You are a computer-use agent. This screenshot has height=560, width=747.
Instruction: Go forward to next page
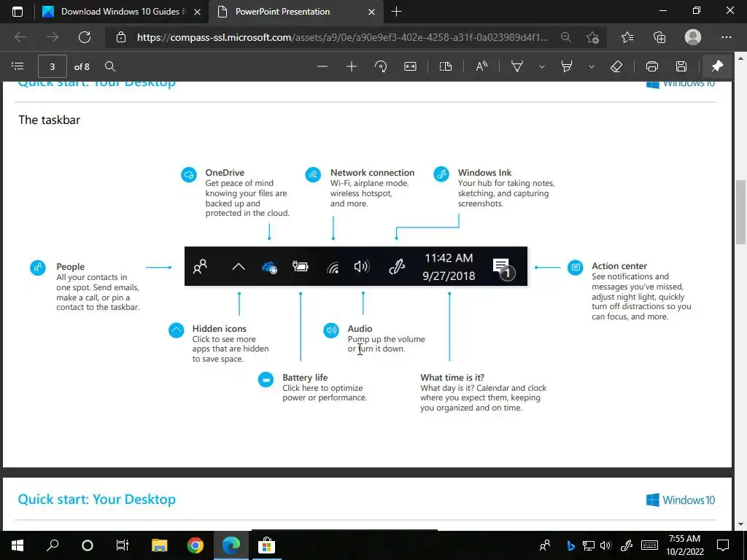point(53,37)
